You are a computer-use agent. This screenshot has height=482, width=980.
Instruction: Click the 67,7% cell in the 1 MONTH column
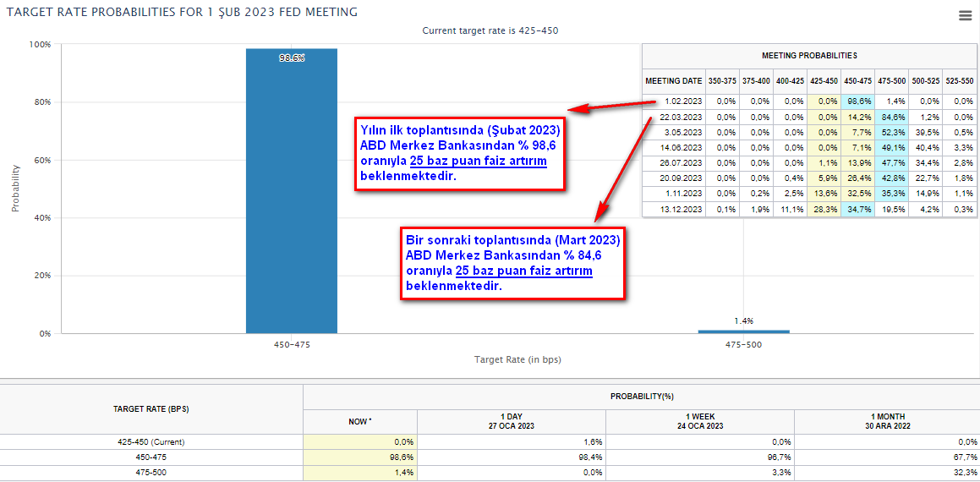[887, 457]
